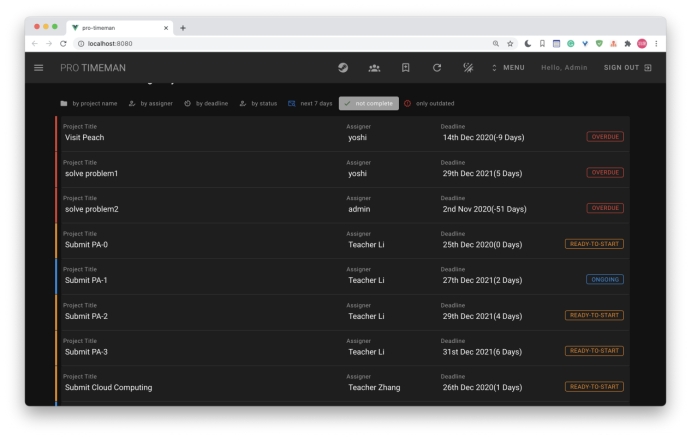Toggle the 'next 7 days' filter

coord(309,103)
